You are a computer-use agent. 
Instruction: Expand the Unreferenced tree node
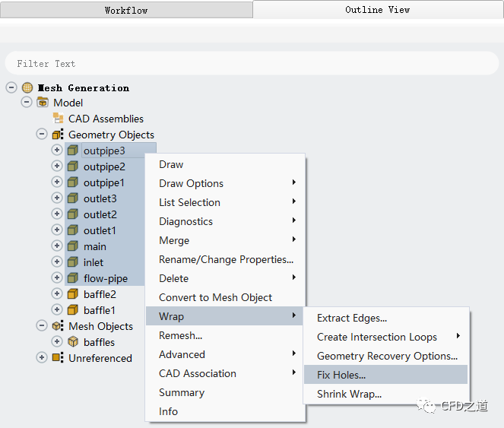[x=42, y=358]
